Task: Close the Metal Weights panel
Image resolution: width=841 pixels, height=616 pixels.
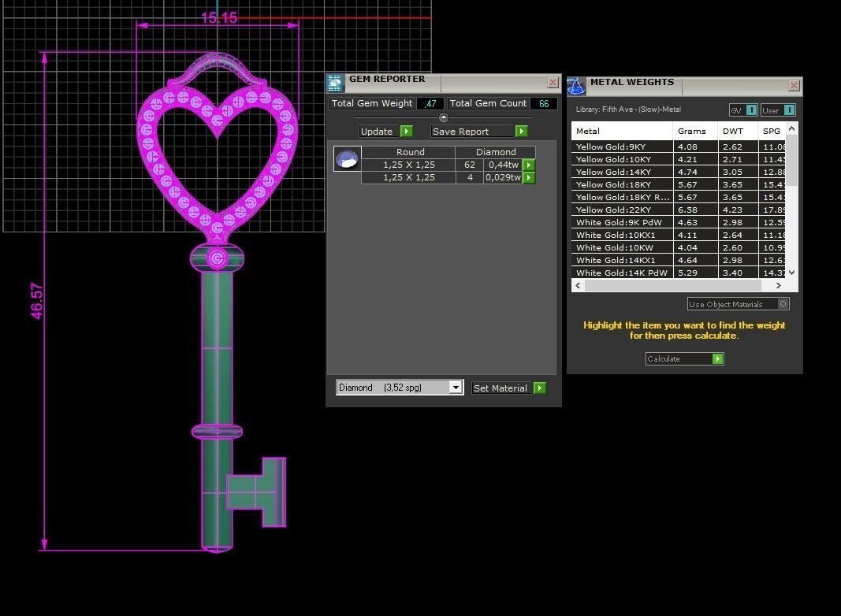Action: (794, 85)
